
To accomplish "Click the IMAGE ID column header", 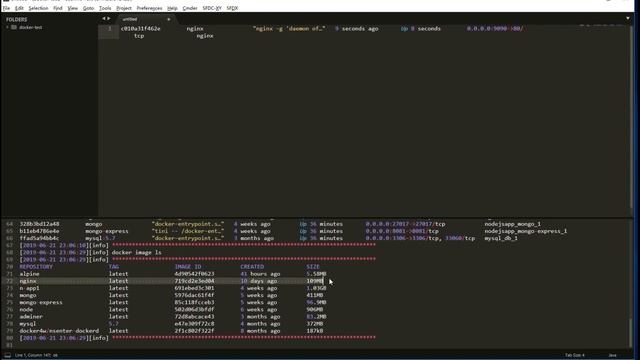I will tap(188, 267).
